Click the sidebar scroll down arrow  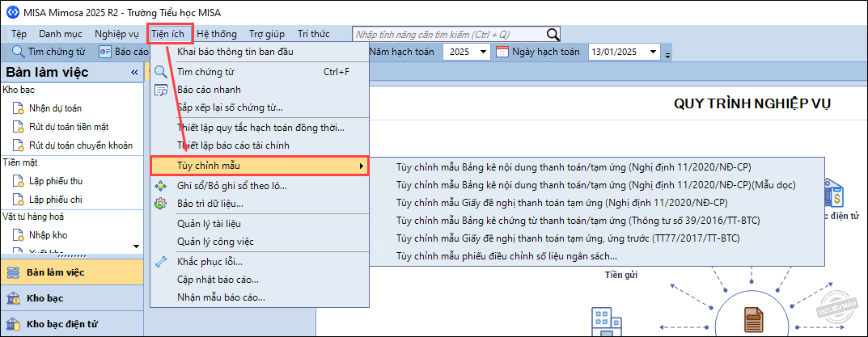[x=136, y=246]
